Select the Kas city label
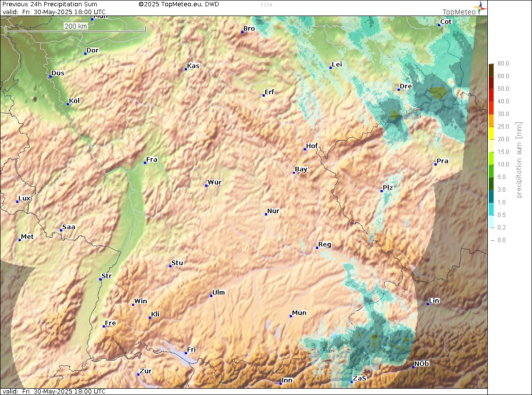This screenshot has height=395, width=532. click(x=193, y=66)
